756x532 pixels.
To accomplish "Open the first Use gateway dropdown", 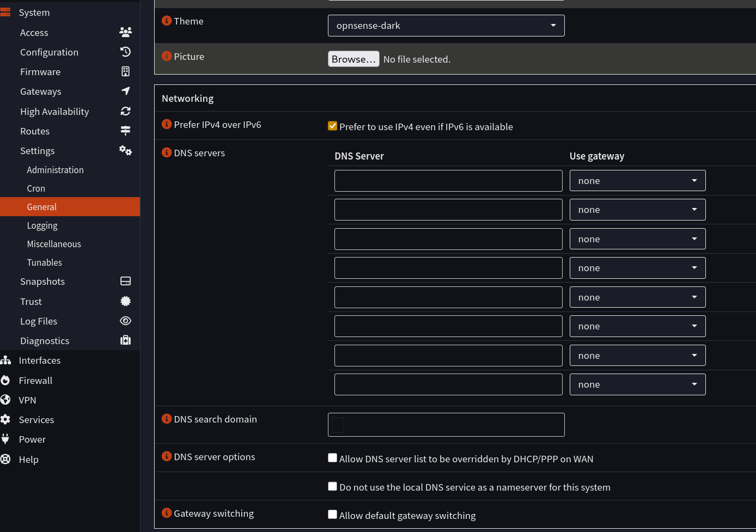I will (x=637, y=181).
